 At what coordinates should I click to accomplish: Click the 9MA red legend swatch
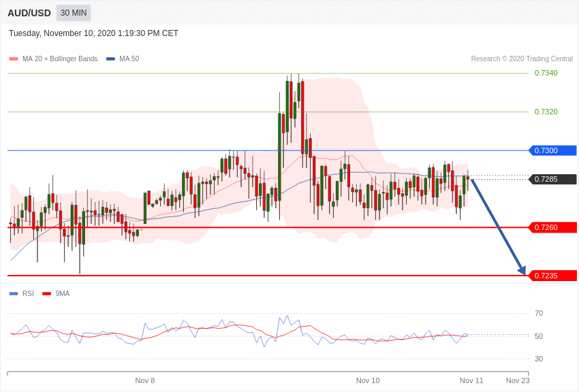47,294
